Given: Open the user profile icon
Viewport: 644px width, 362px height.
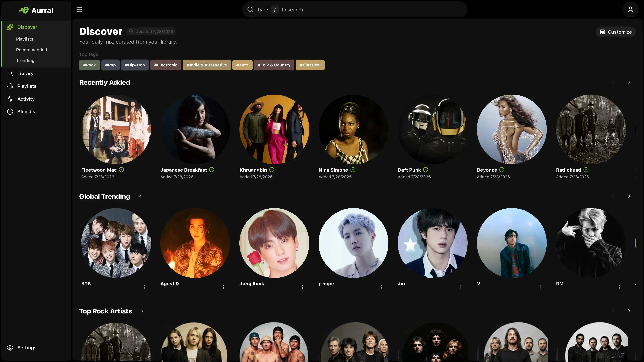Looking at the screenshot, I should [x=630, y=10].
